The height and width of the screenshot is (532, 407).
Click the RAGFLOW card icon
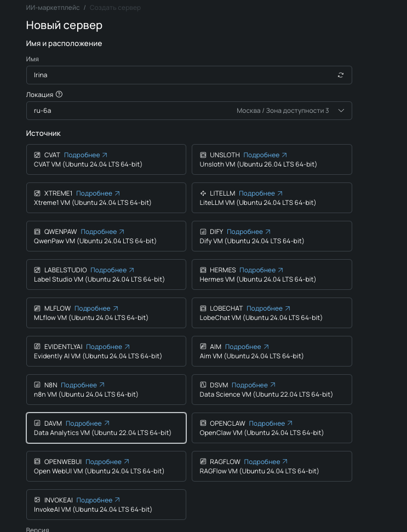tap(203, 461)
